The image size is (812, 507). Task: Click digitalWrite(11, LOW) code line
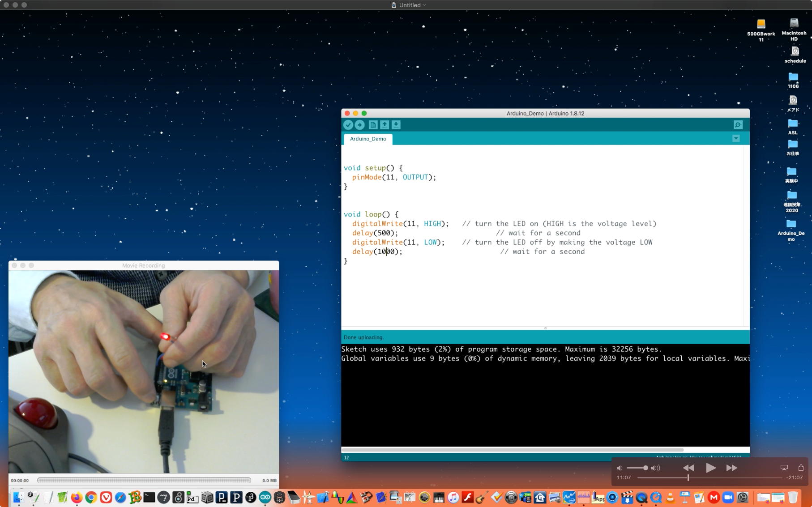click(x=398, y=243)
